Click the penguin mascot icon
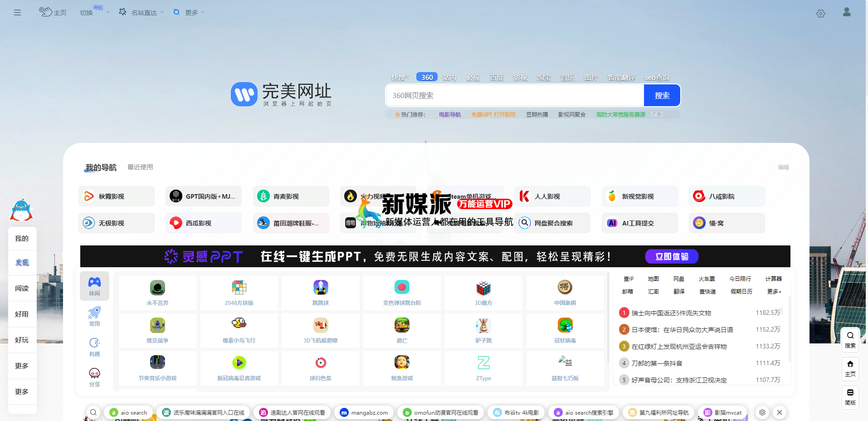The width and height of the screenshot is (868, 421). point(21,210)
